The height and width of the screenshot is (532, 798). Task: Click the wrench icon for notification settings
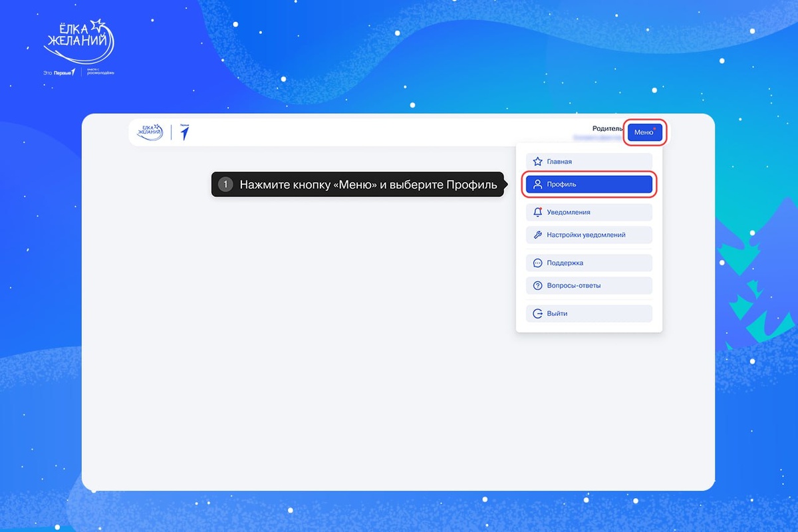tap(538, 235)
